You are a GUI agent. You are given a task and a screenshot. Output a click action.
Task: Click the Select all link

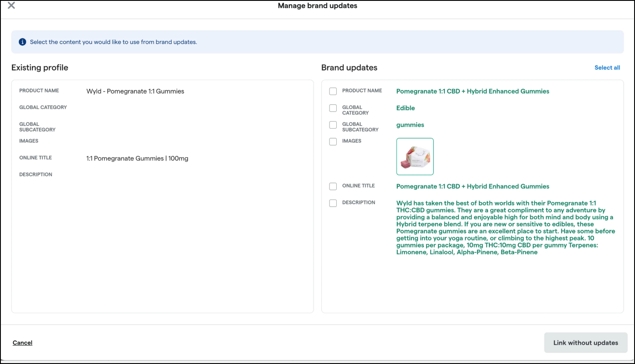point(607,68)
